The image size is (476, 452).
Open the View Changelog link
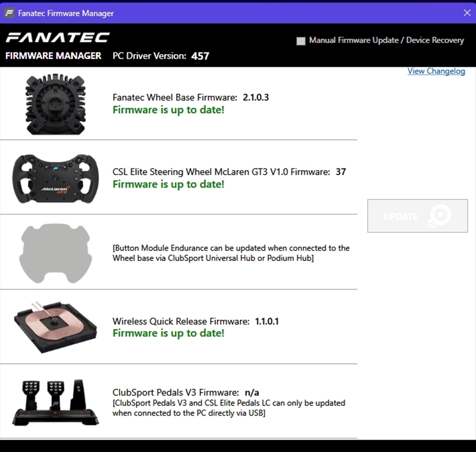point(436,71)
